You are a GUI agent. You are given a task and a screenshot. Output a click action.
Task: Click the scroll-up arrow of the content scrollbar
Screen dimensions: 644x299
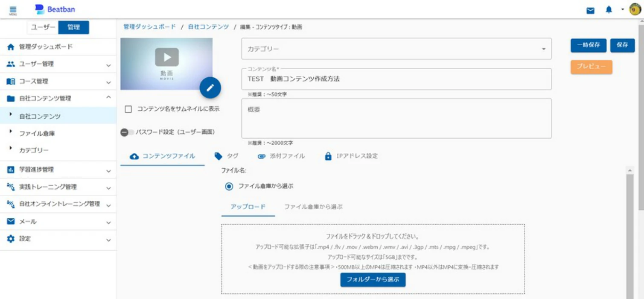coord(629,170)
